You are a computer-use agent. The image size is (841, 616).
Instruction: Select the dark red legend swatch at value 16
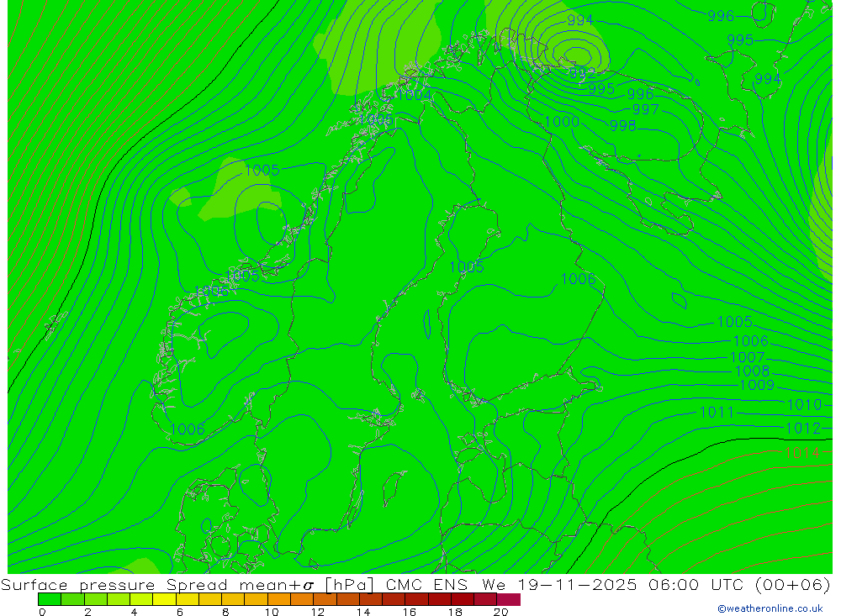tap(417, 599)
